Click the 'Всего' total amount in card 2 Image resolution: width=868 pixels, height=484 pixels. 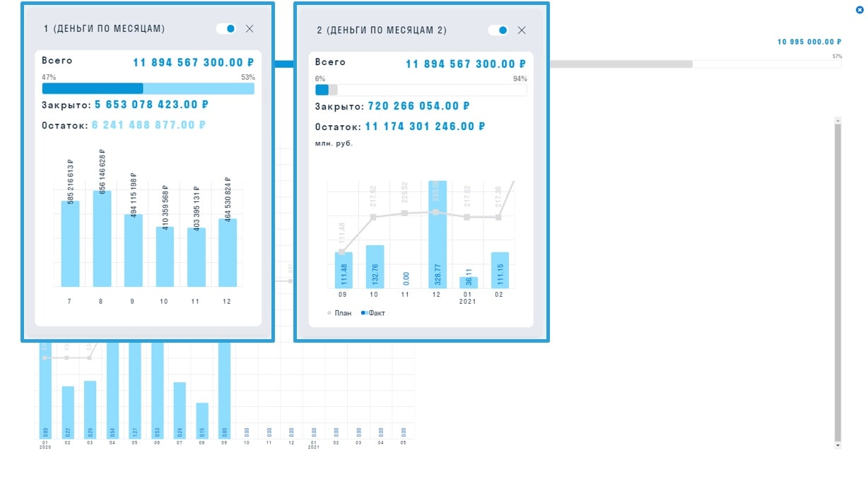click(x=467, y=64)
